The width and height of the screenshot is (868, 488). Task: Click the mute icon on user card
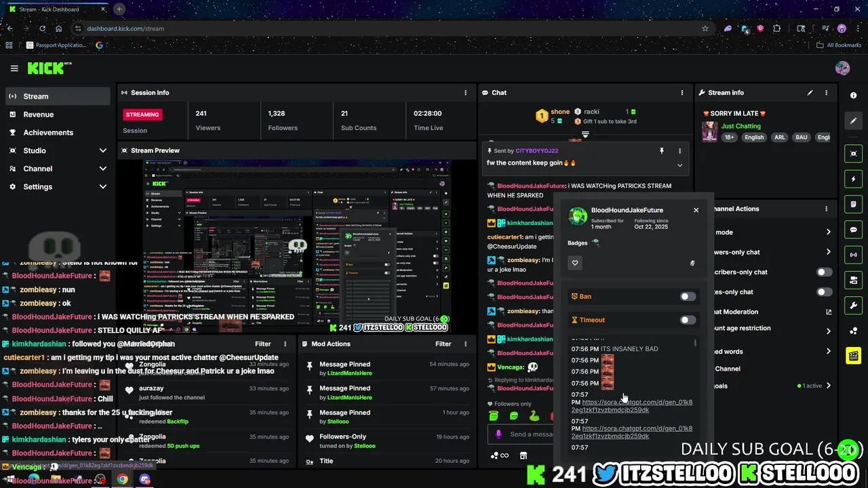point(692,263)
